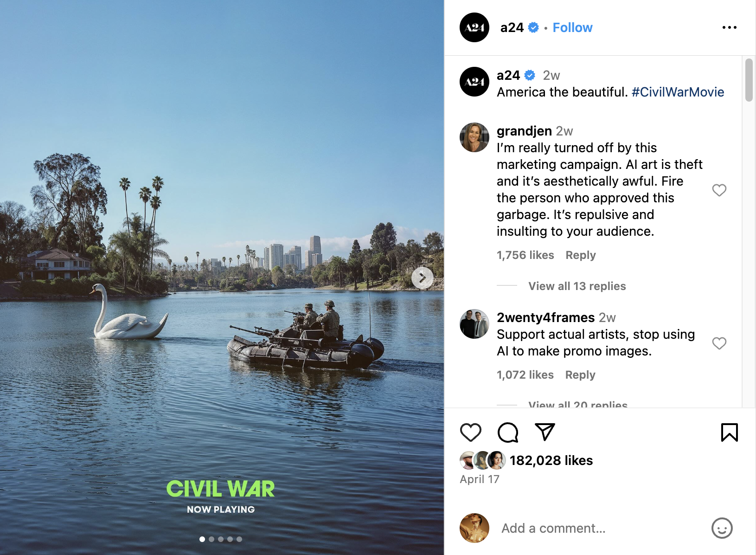Open the a24 header profile picture
The width and height of the screenshot is (756, 555).
(474, 27)
